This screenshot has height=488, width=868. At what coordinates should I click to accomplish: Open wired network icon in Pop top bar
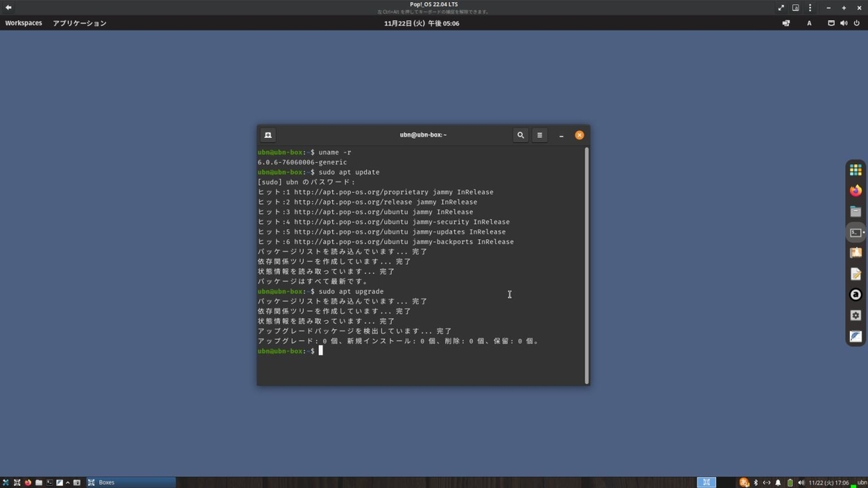[x=831, y=23]
